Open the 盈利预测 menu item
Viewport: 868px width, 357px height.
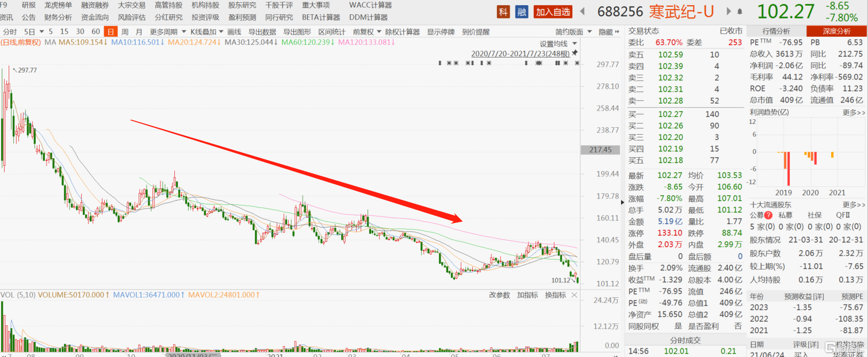pos(242,17)
